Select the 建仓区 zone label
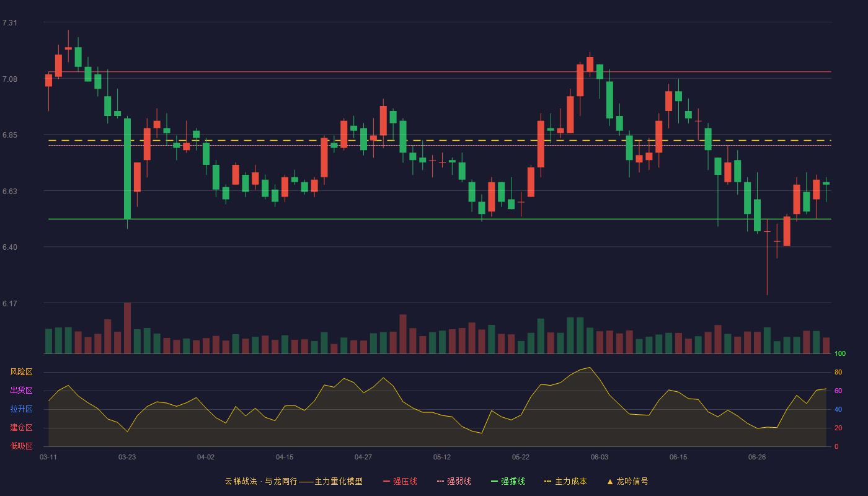Screen dimensions: 868x496 [21, 428]
